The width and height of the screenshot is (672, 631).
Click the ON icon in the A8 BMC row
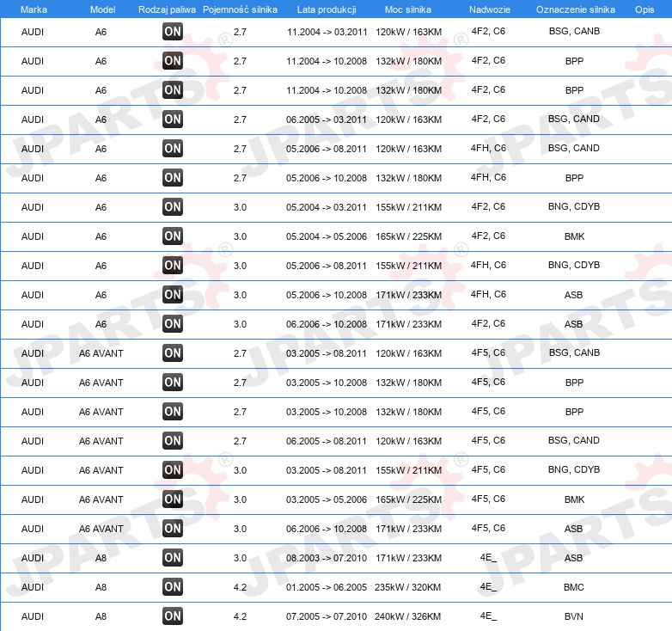point(173,587)
